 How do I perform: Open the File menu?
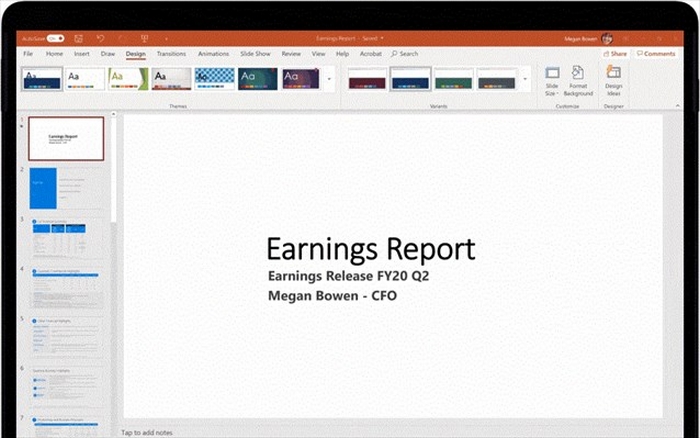28,54
